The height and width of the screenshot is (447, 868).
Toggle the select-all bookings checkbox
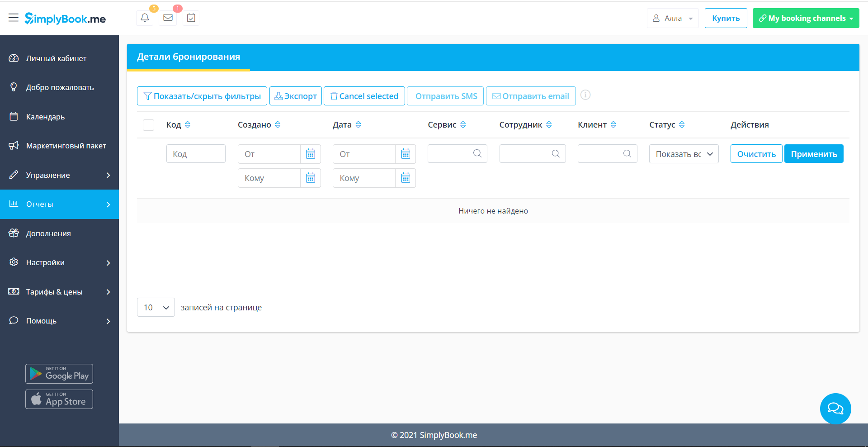[x=149, y=125]
